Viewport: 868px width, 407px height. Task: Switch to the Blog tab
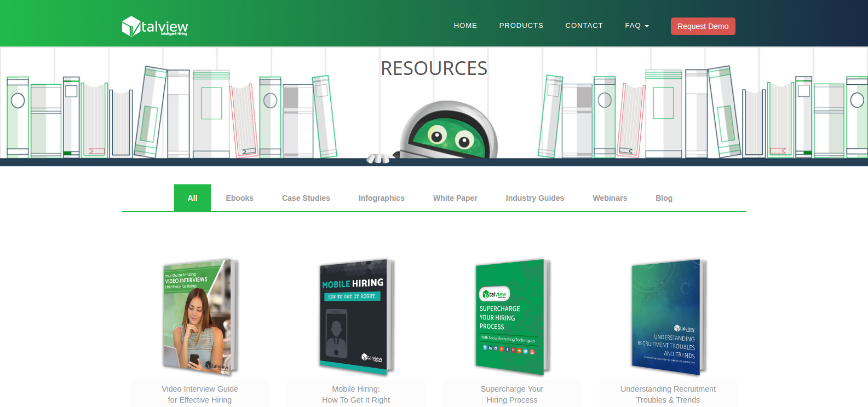tap(664, 198)
